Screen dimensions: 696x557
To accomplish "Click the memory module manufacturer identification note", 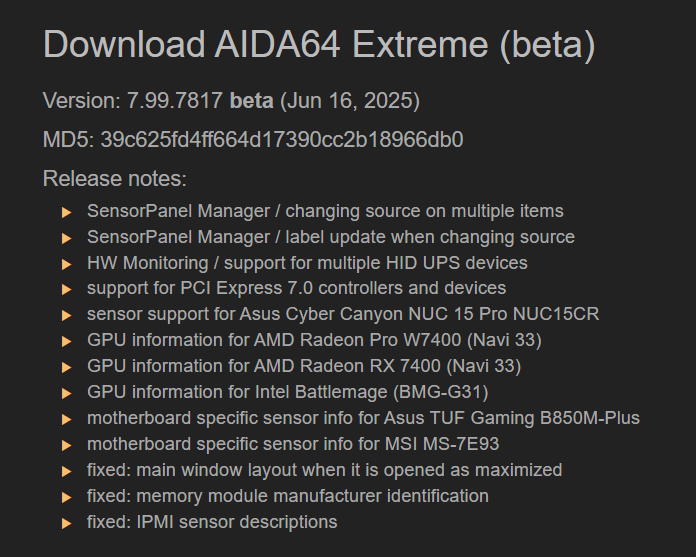I will coord(288,496).
